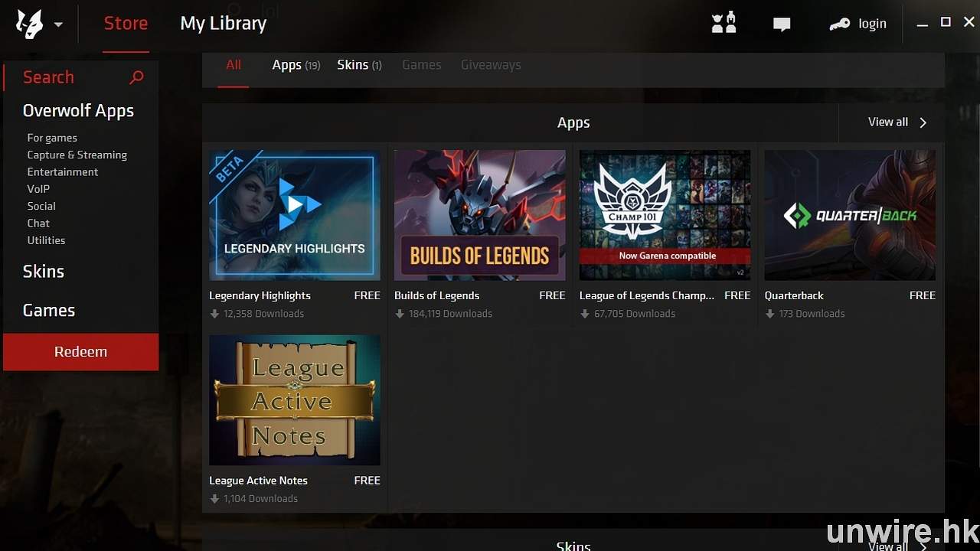980x551 pixels.
Task: Open the friends icon in the top bar
Action: (723, 24)
